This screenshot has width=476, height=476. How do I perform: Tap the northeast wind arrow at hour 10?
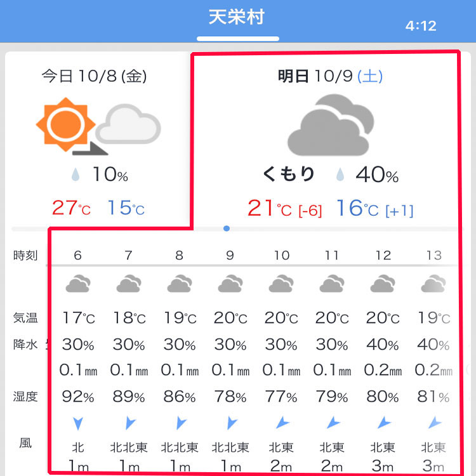pyautogui.click(x=282, y=423)
